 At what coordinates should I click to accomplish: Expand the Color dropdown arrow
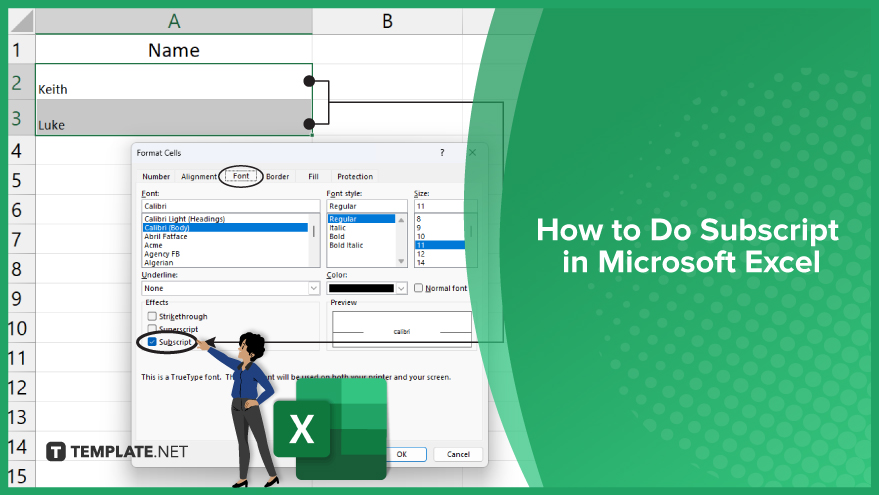pos(401,288)
